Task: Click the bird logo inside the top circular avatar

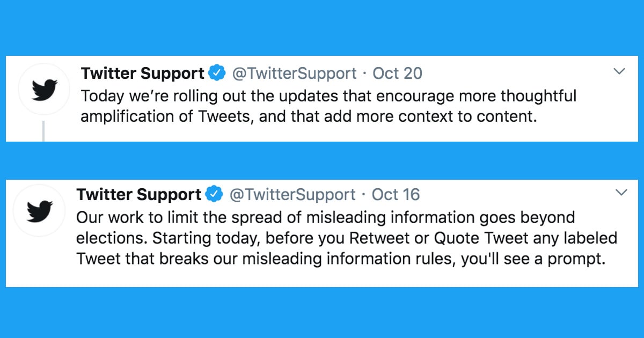Action: tap(43, 89)
